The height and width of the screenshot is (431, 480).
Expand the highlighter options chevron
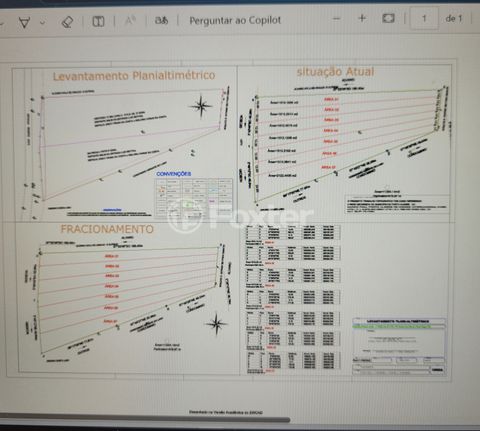(43, 23)
